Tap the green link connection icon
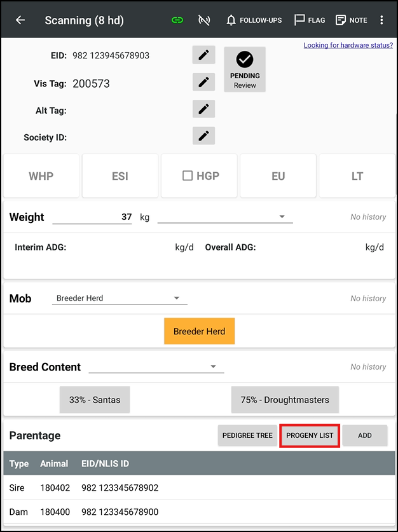398x532 pixels. 177,20
